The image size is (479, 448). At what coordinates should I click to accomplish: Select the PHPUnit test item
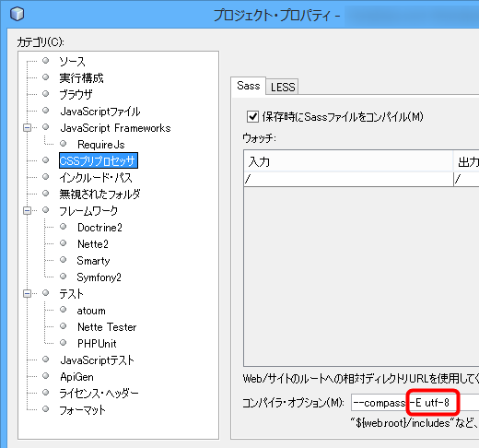97,344
